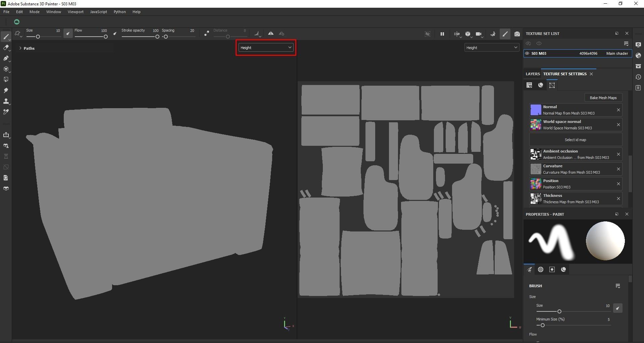Open the Alpha checker icon in Properties
The height and width of the screenshot is (343, 644).
pos(541,269)
